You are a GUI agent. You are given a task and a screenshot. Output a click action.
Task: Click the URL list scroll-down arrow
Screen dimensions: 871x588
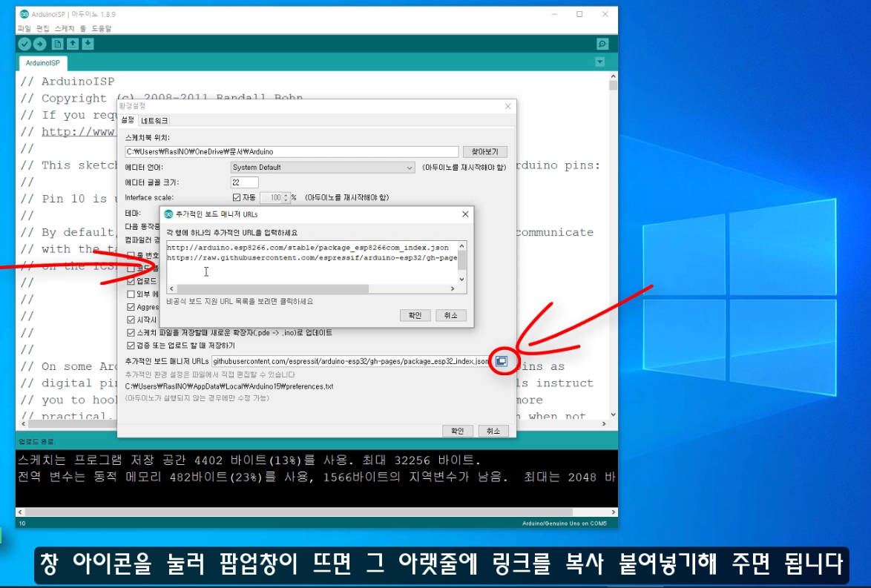(x=461, y=280)
